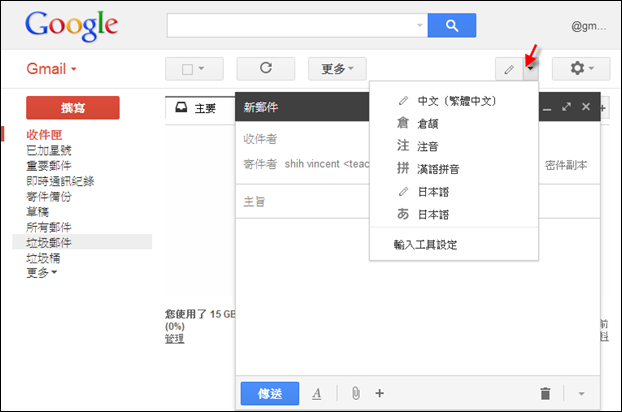Click 密件副本 Bcc link
This screenshot has width=622, height=412.
click(566, 165)
